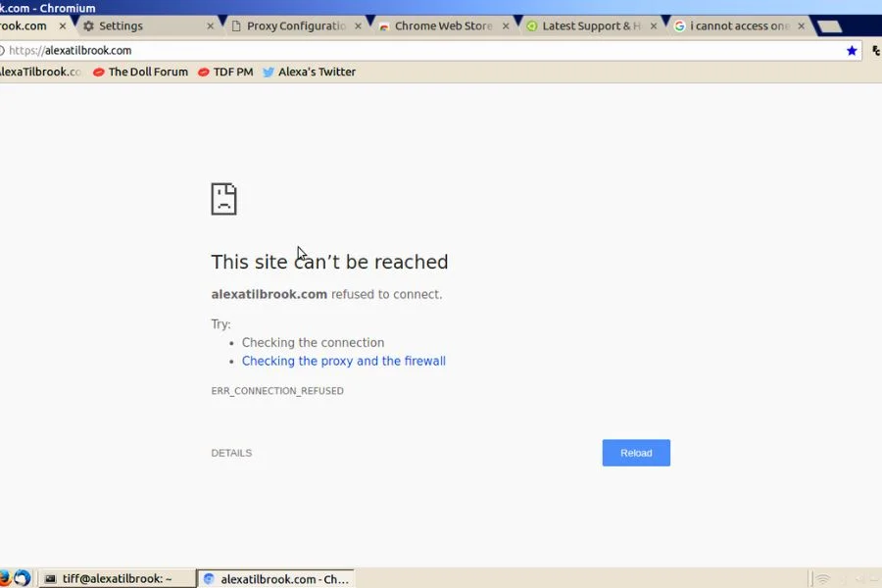Switch to the 'i cannot access' Google tab
The image size is (882, 588).
tap(738, 26)
